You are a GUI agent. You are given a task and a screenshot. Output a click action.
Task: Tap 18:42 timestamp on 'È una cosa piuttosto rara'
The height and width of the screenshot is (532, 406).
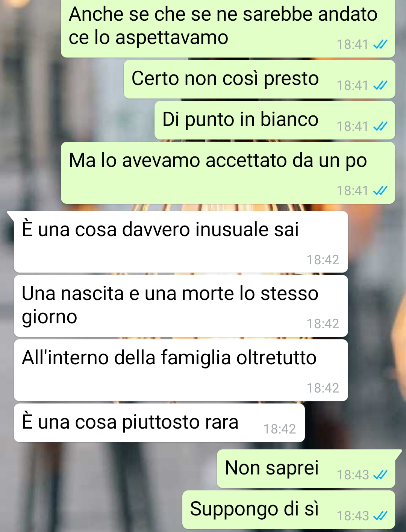pos(280,429)
